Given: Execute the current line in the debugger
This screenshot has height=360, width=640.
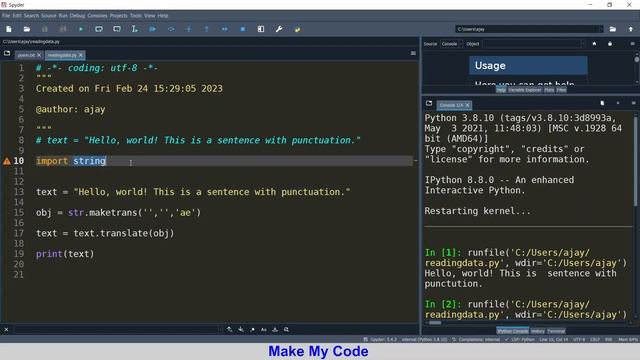Looking at the screenshot, I should pyautogui.click(x=171, y=29).
